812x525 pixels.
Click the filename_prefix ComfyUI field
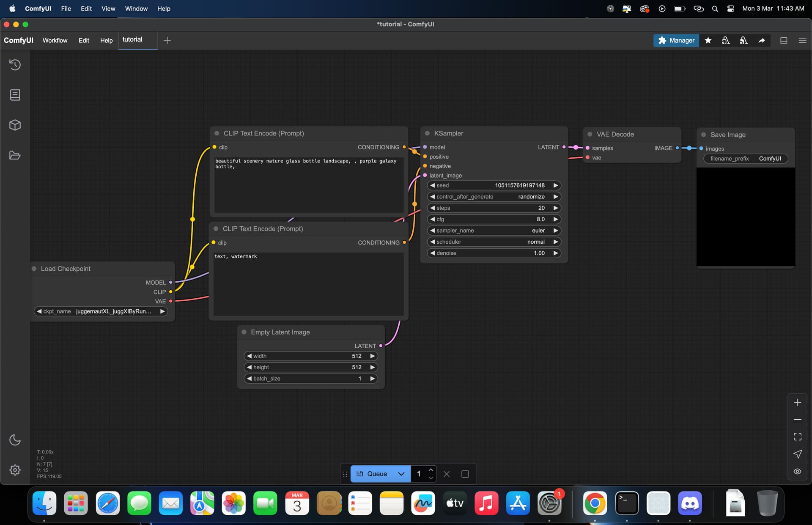(746, 159)
